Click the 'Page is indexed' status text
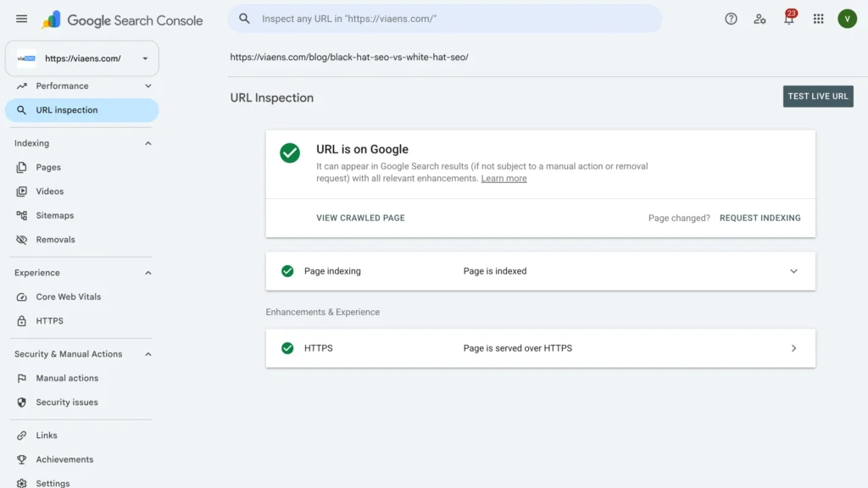Screen dimensions: 868x488 495,271
